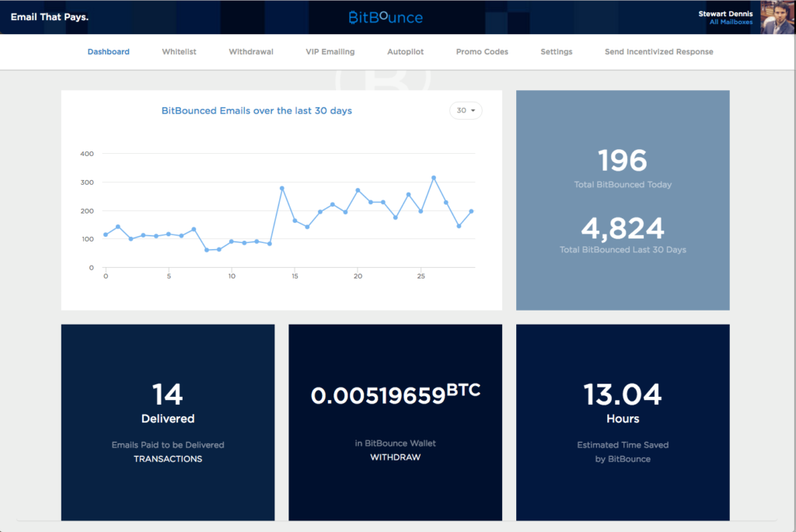Click the chart peak point at day 26

[434, 178]
